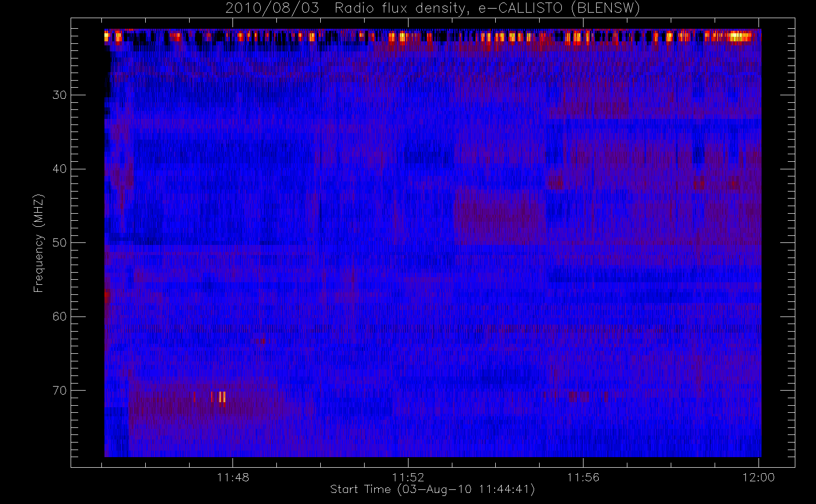The height and width of the screenshot is (504, 816).
Task: Select the 70 frequency tick label
Action: coord(60,391)
